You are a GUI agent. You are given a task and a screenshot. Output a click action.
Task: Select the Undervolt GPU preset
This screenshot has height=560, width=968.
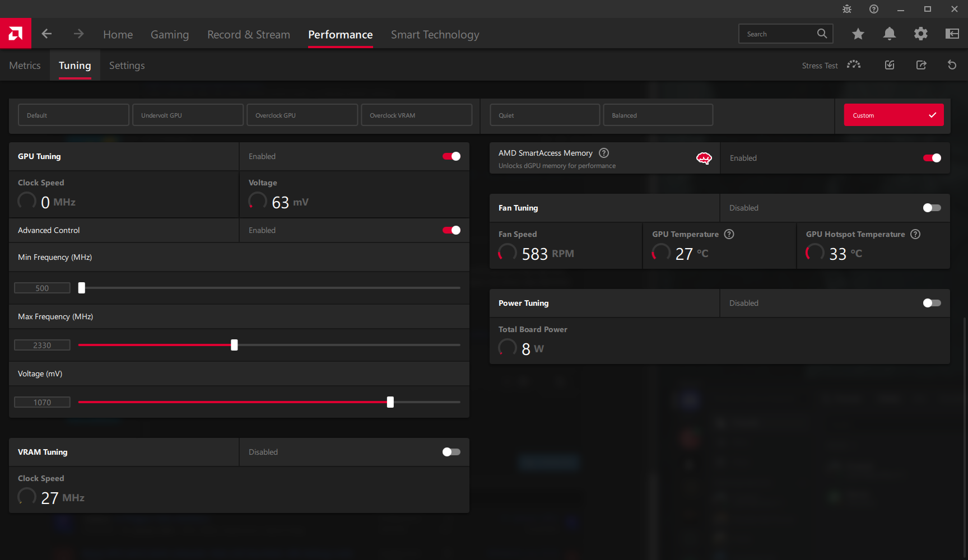point(188,115)
